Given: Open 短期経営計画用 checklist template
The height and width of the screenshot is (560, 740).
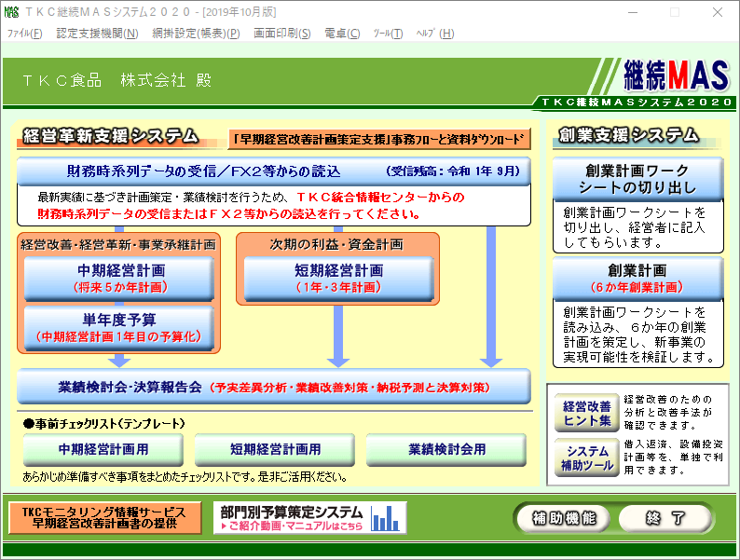Looking at the screenshot, I should coord(275,450).
